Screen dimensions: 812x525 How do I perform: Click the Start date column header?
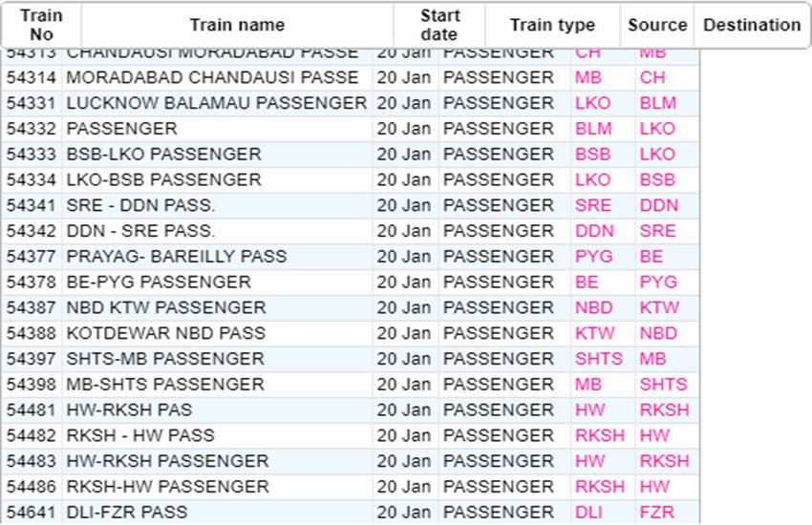(439, 26)
